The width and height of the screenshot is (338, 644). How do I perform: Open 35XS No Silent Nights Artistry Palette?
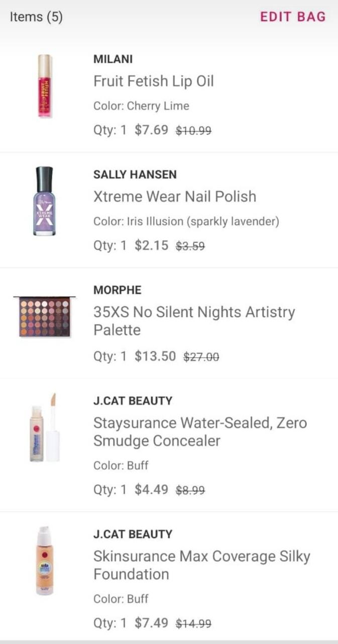(x=194, y=321)
